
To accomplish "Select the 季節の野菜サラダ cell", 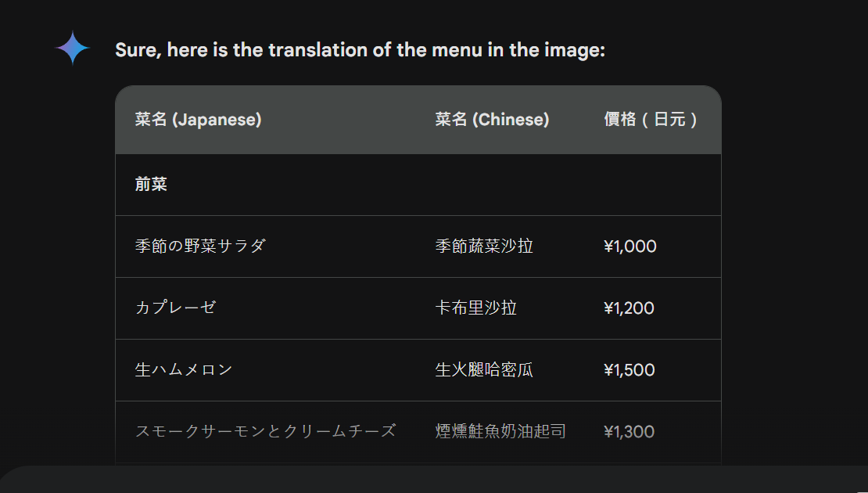I will pos(200,246).
